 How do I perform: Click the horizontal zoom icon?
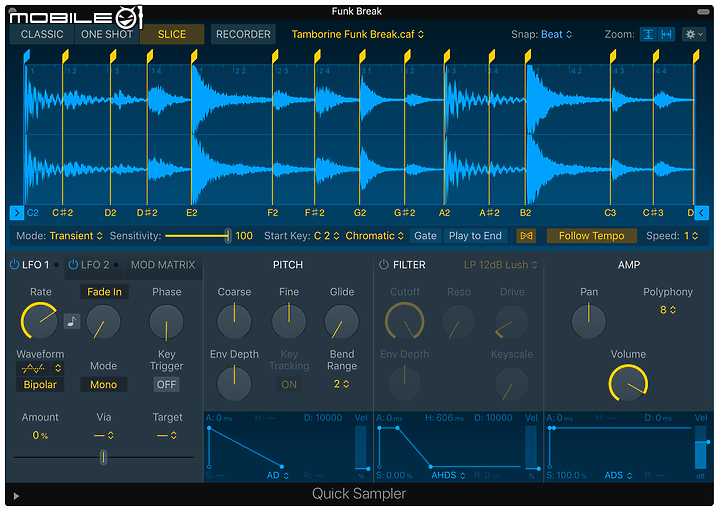click(x=666, y=34)
